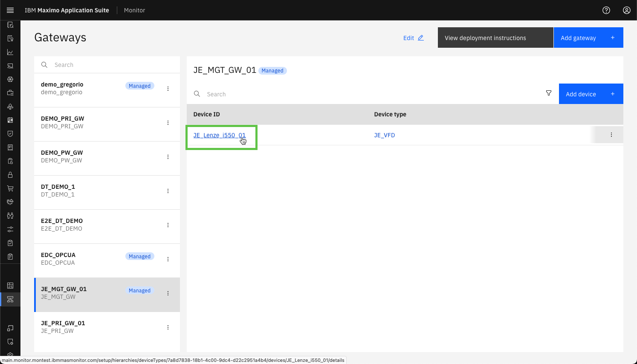Select the E2E_DT_DEMO gateway

pos(107,227)
